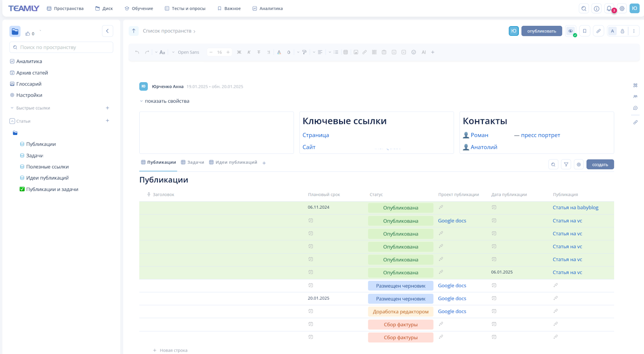Open Тесты и опросы menu item

click(185, 8)
